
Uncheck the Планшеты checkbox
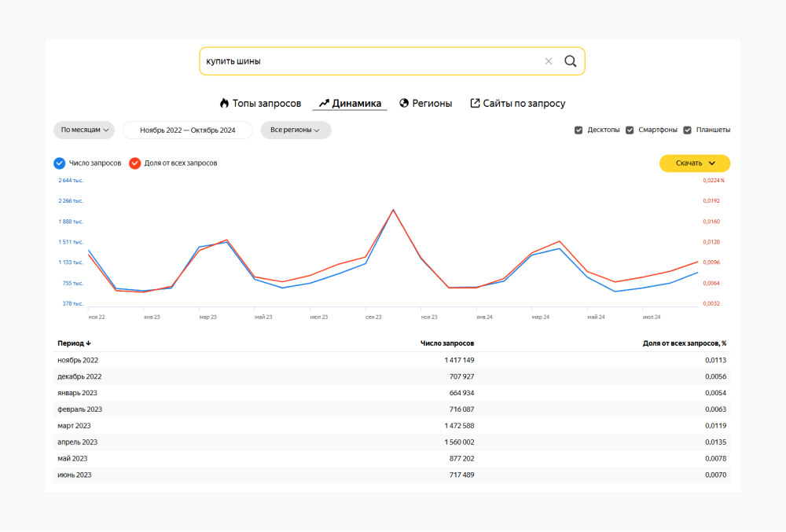pos(687,130)
